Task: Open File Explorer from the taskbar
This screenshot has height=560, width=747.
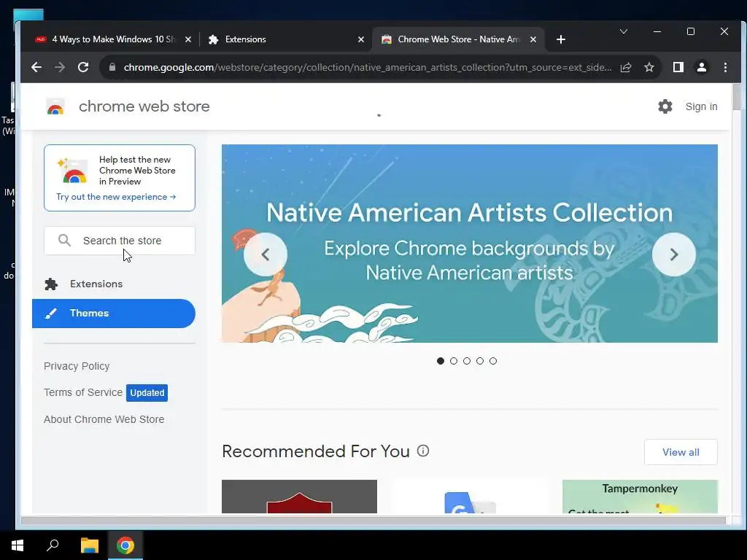Action: [x=89, y=545]
